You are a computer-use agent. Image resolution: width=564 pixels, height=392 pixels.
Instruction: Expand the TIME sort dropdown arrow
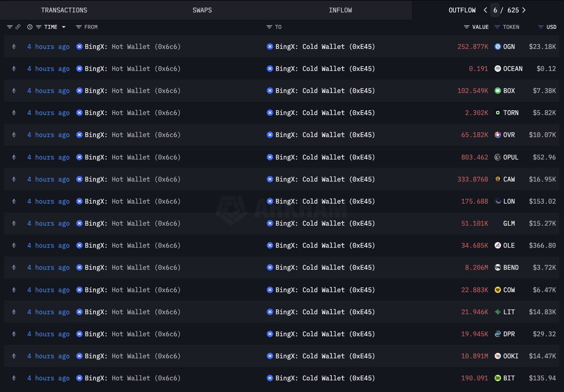tap(63, 27)
